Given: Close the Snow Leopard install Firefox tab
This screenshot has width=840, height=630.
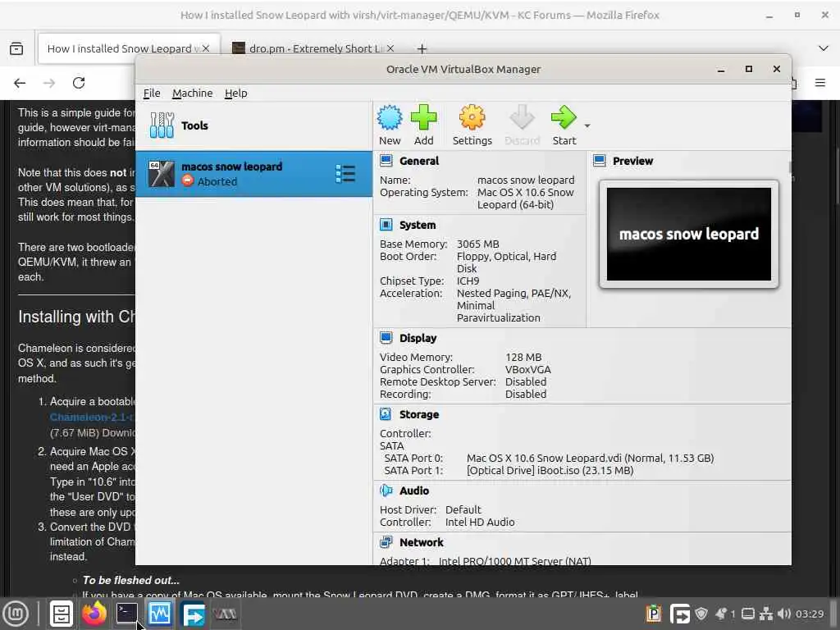Looking at the screenshot, I should coord(206,48).
